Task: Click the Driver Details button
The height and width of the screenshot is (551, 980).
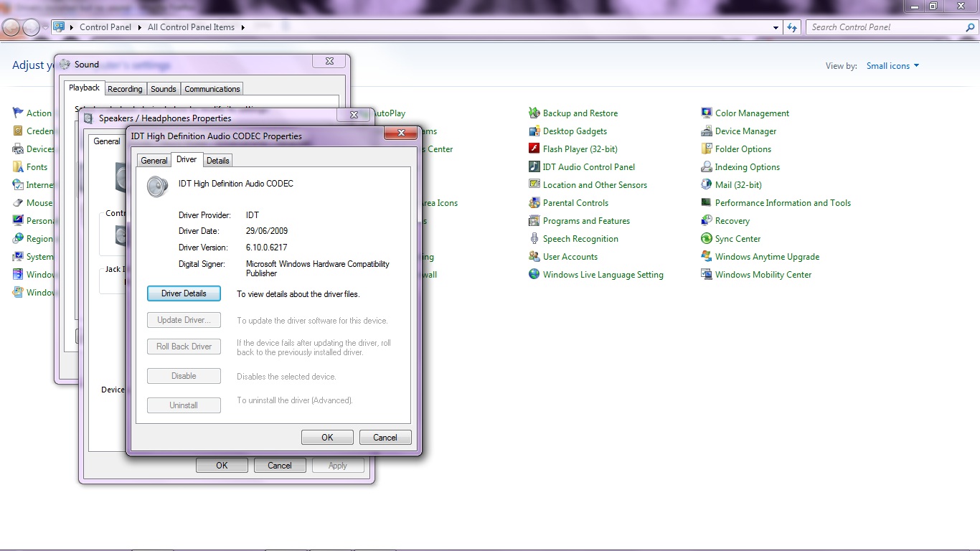Action: click(184, 293)
